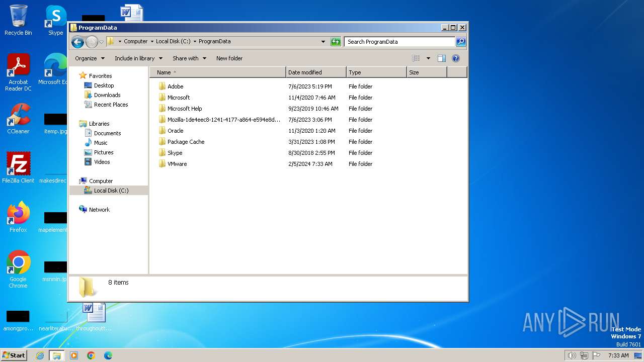Select Computer in navigation pane

coord(101,181)
